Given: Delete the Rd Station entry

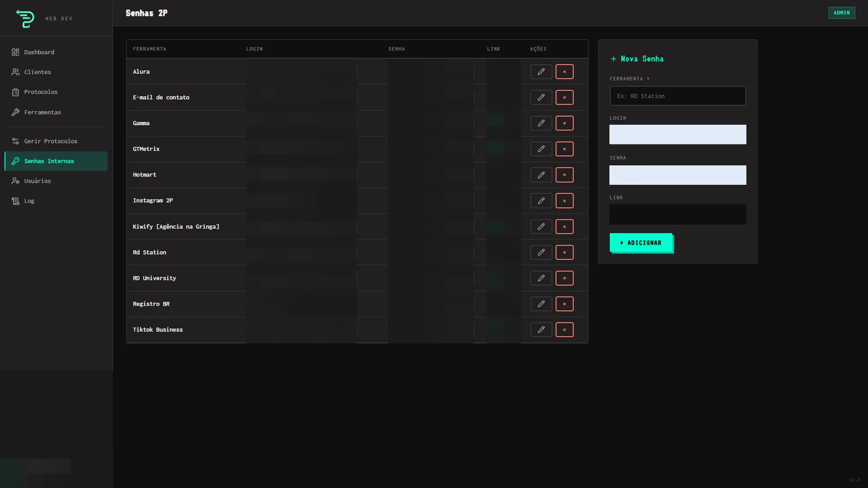Looking at the screenshot, I should (x=564, y=252).
